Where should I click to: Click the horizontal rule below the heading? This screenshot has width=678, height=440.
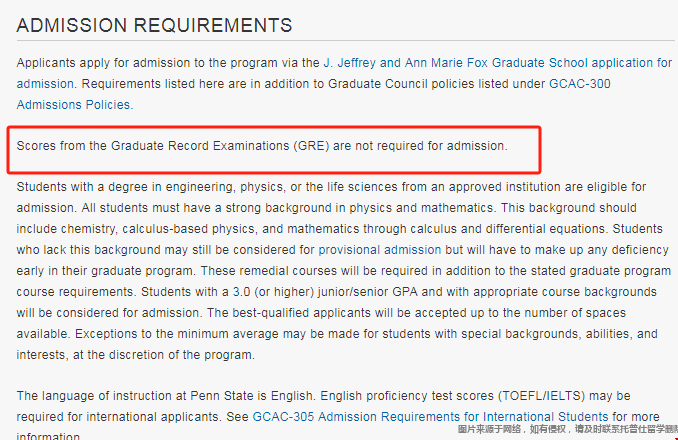[x=345, y=41]
